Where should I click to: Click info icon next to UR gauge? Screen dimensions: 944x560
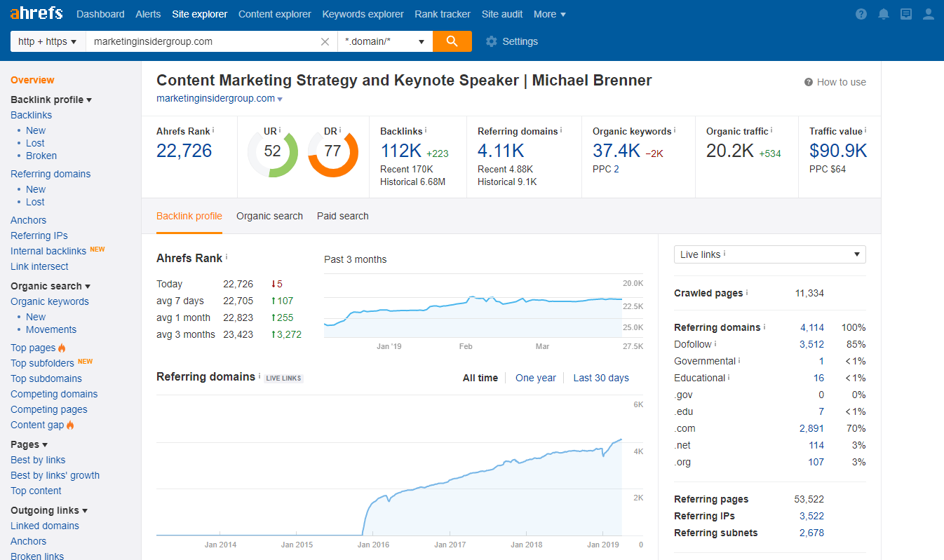click(x=280, y=130)
